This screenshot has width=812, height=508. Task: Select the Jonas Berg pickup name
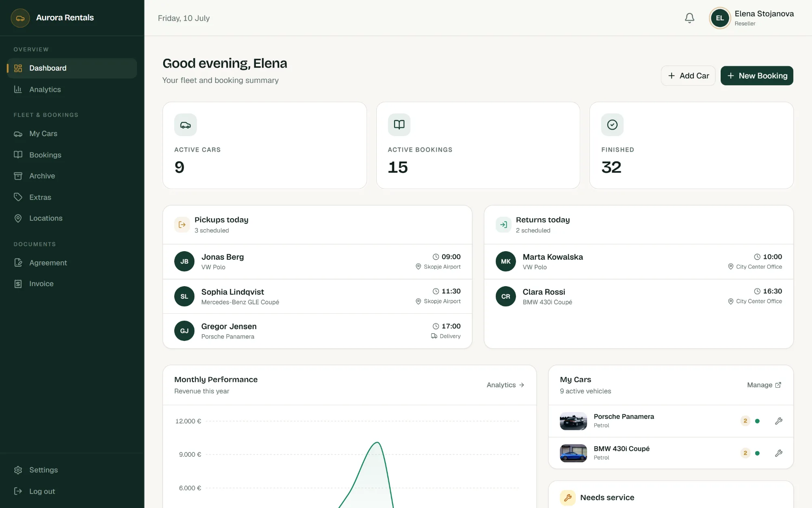point(222,257)
